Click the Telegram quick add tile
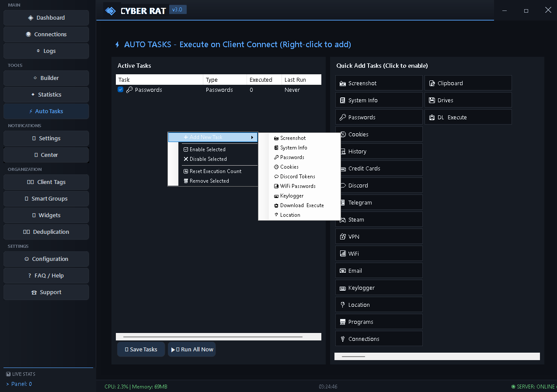 (x=379, y=203)
